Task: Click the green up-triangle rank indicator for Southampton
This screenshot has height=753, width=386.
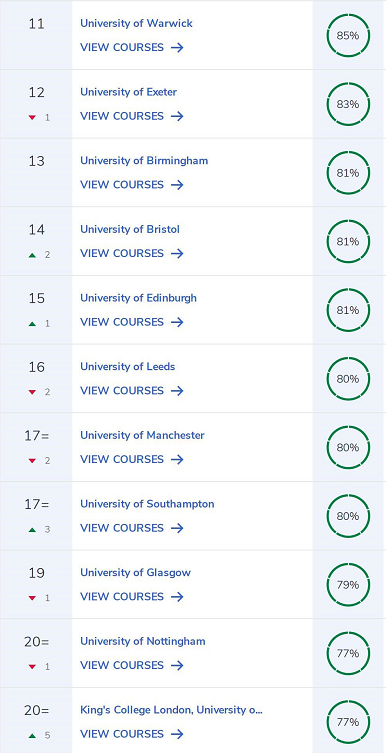Action: [x=32, y=530]
